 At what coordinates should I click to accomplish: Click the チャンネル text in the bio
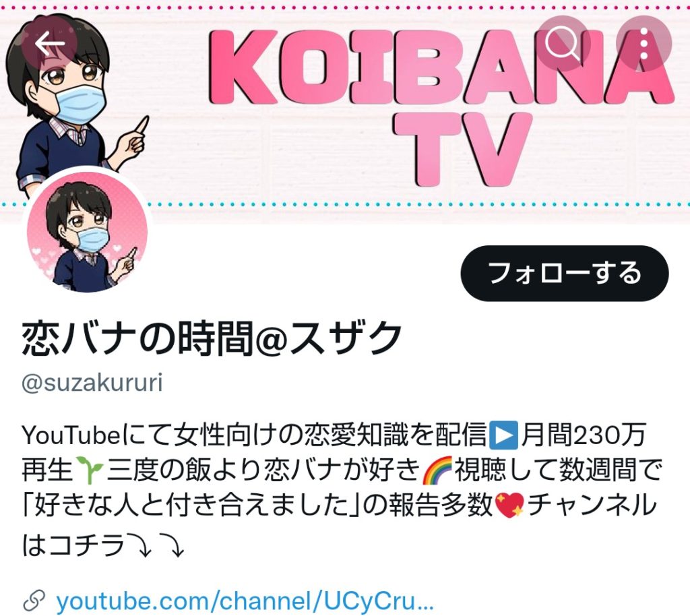[x=592, y=505]
